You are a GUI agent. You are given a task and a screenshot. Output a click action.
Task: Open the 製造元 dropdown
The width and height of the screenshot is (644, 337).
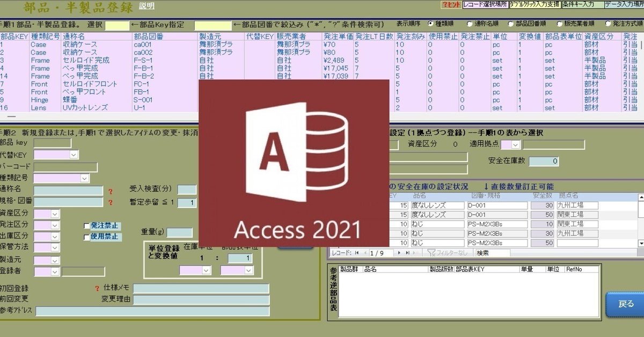(55, 260)
